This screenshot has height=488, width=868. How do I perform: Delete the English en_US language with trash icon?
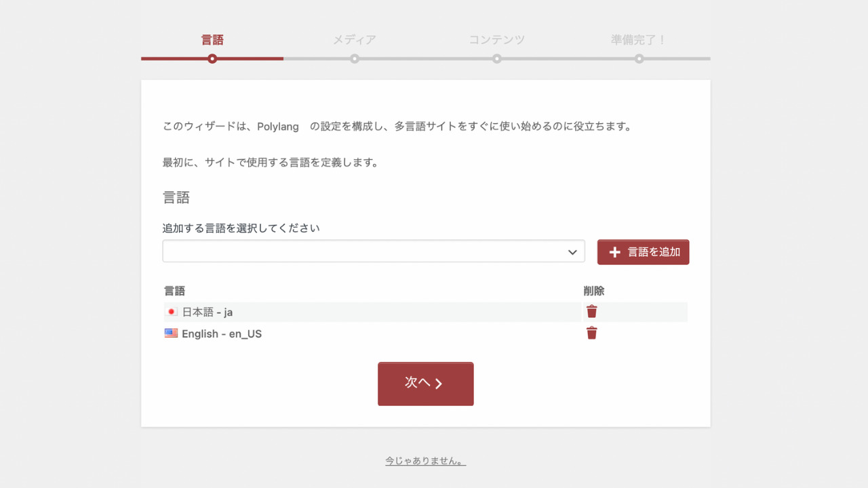click(x=592, y=333)
